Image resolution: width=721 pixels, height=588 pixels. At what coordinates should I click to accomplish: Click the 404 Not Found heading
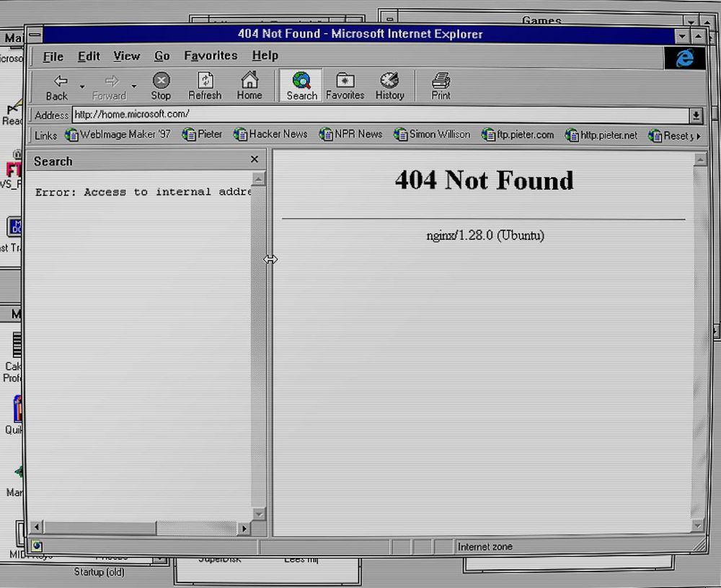point(485,179)
